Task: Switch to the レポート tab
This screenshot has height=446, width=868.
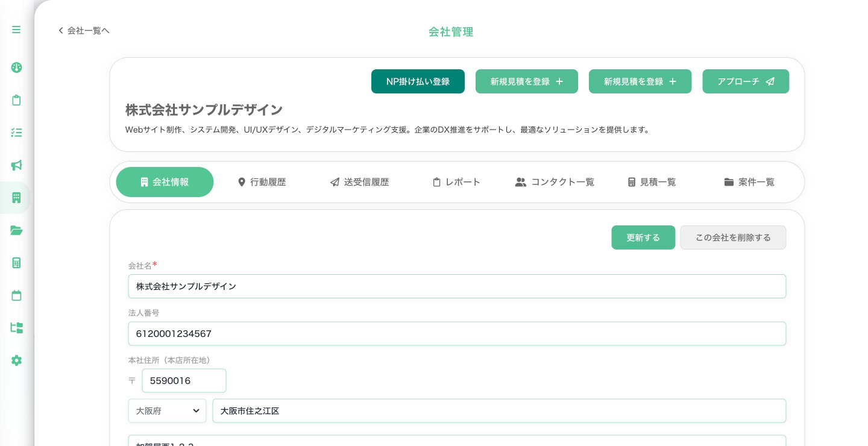Action: (456, 182)
